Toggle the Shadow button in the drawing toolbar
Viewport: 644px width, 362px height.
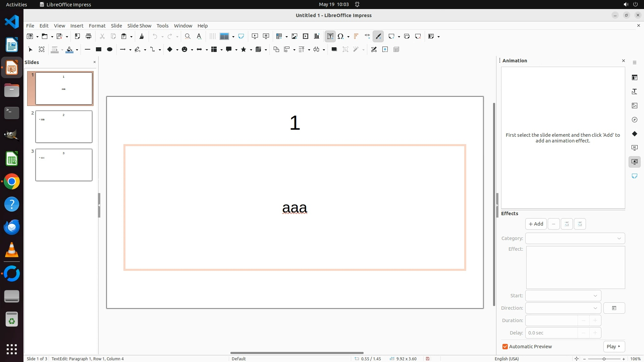click(334, 49)
